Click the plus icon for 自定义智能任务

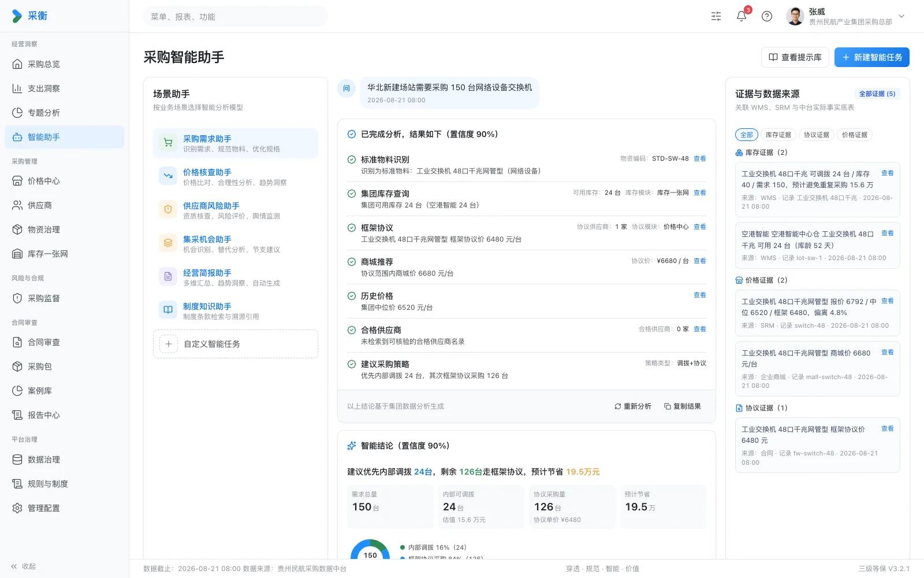[x=168, y=344]
